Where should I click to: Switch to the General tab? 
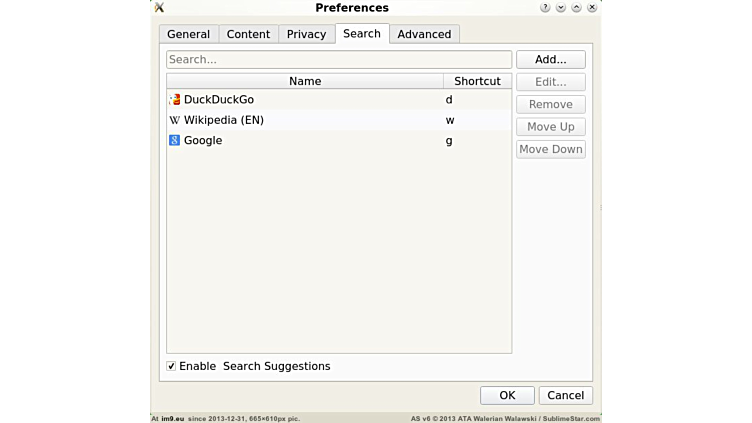pos(188,34)
